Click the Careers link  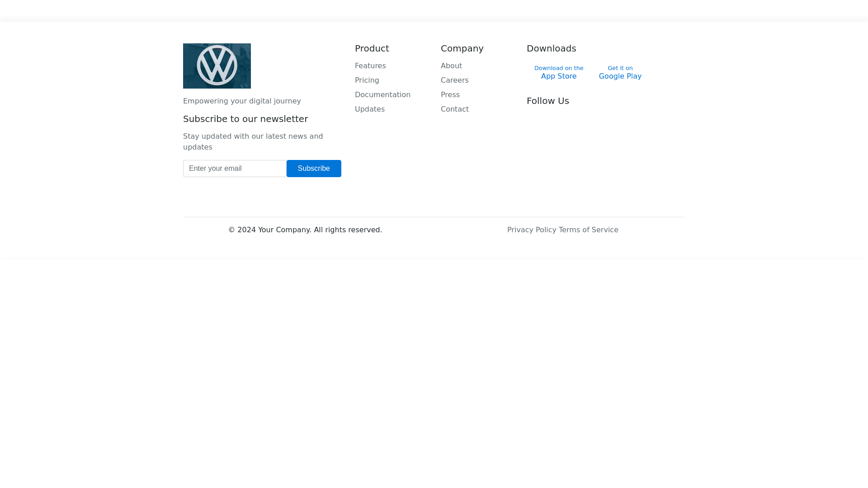click(454, 80)
